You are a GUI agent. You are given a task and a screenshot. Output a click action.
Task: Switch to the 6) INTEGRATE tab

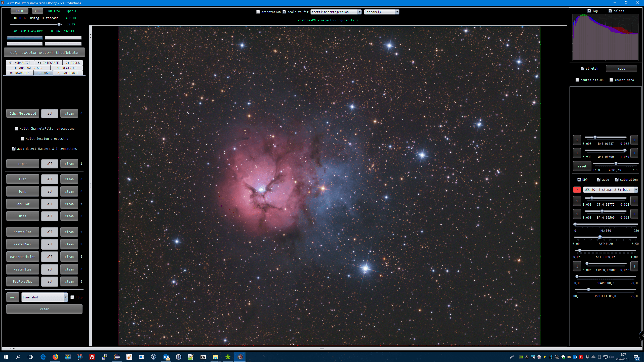(48, 63)
